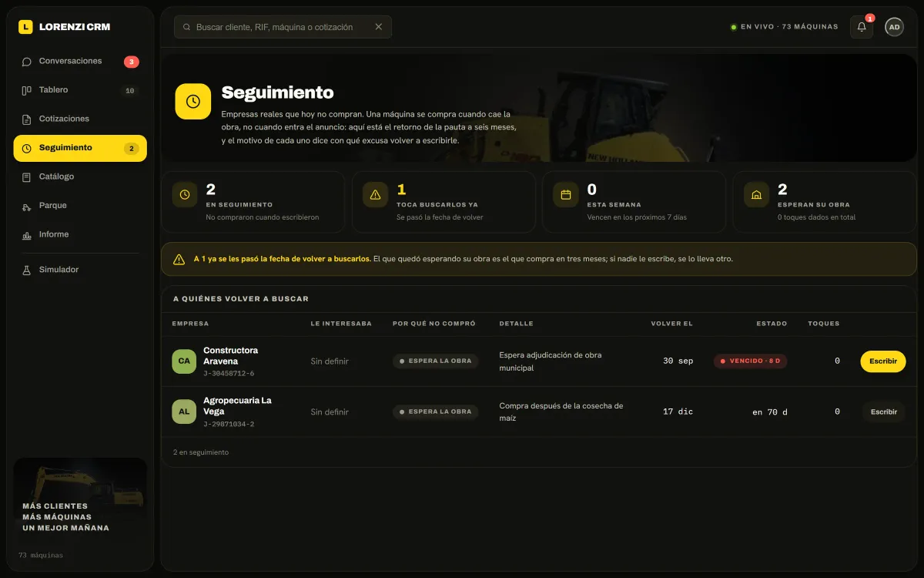Sort by the EMPRESA column header
The image size is (924, 578).
click(190, 324)
